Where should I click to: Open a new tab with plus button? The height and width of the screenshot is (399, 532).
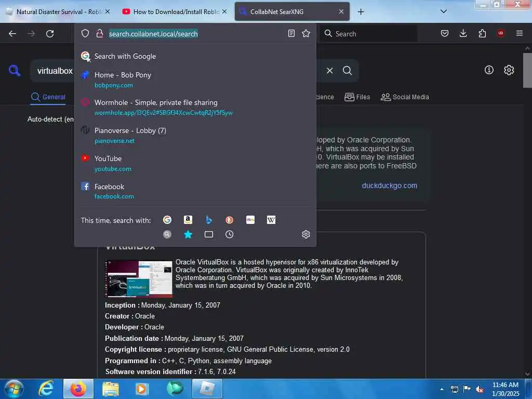[x=361, y=12]
